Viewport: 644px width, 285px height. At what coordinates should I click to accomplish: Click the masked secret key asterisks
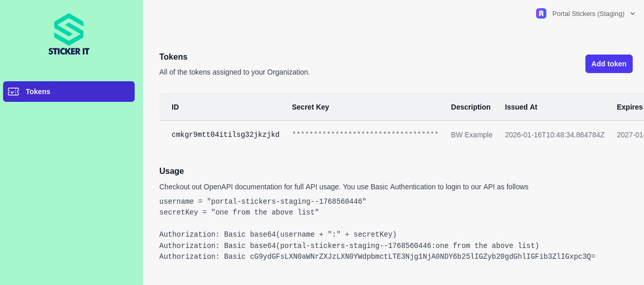(x=365, y=135)
